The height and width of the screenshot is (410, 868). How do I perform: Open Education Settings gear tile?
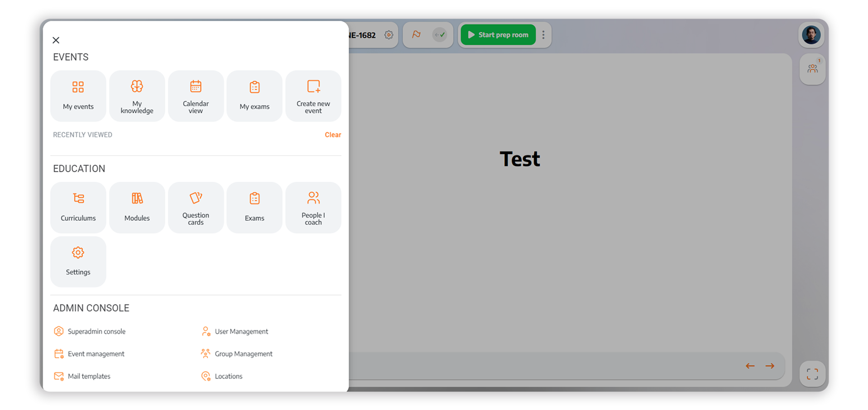(x=78, y=261)
